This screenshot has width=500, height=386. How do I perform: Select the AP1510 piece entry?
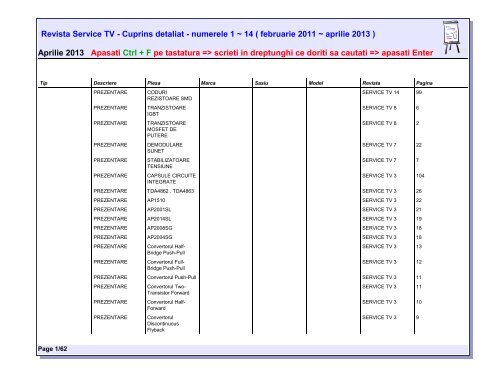(x=156, y=200)
